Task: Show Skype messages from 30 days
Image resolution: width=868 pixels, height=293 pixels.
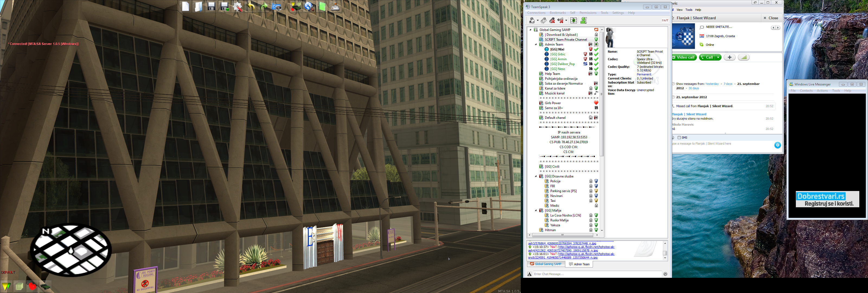Action: click(694, 88)
